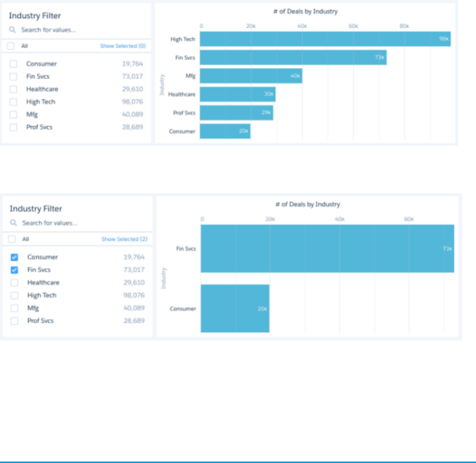Select the Healthcare 30k bar in the top chart

(238, 94)
